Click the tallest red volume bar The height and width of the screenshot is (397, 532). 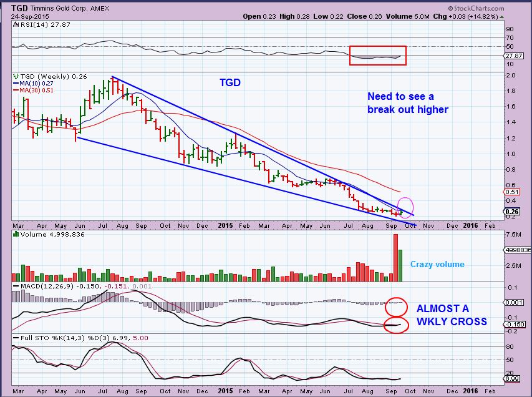(x=395, y=258)
